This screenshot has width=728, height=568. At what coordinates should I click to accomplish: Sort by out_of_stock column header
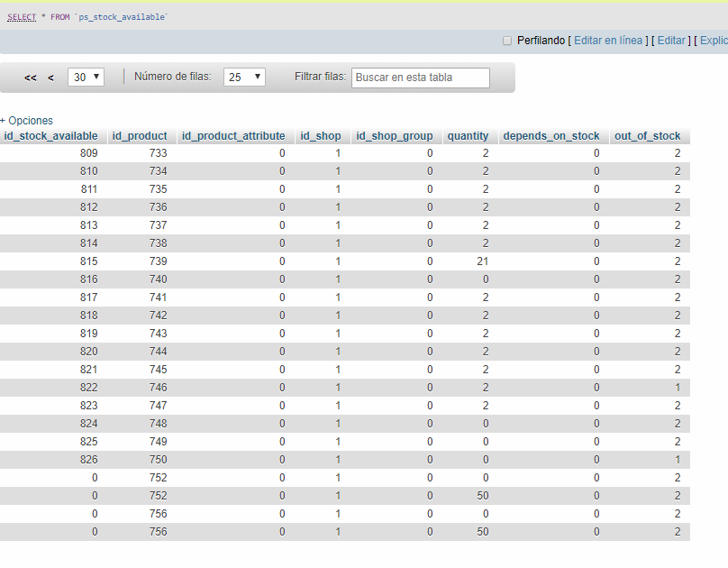point(647,136)
